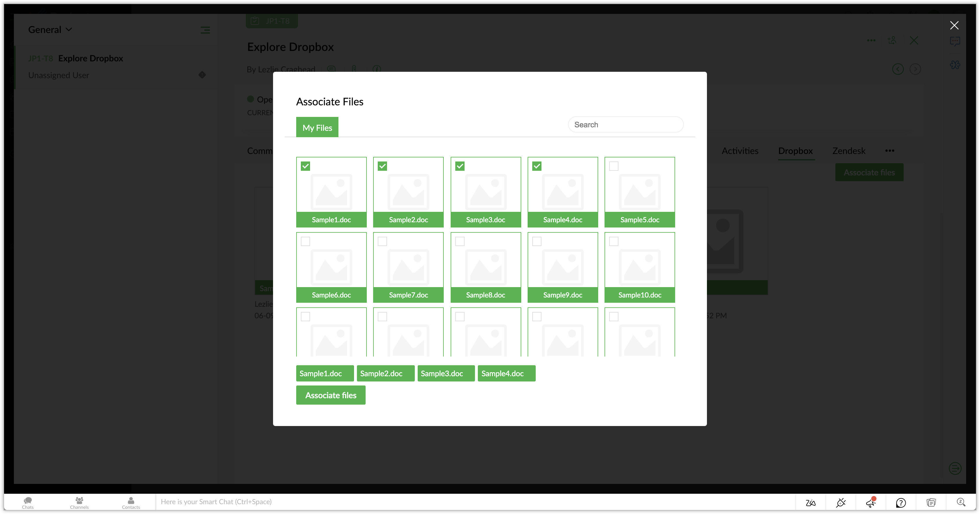This screenshot has height=514, width=980.
Task: Click the search magnifier icon in bottom bar
Action: click(x=961, y=502)
